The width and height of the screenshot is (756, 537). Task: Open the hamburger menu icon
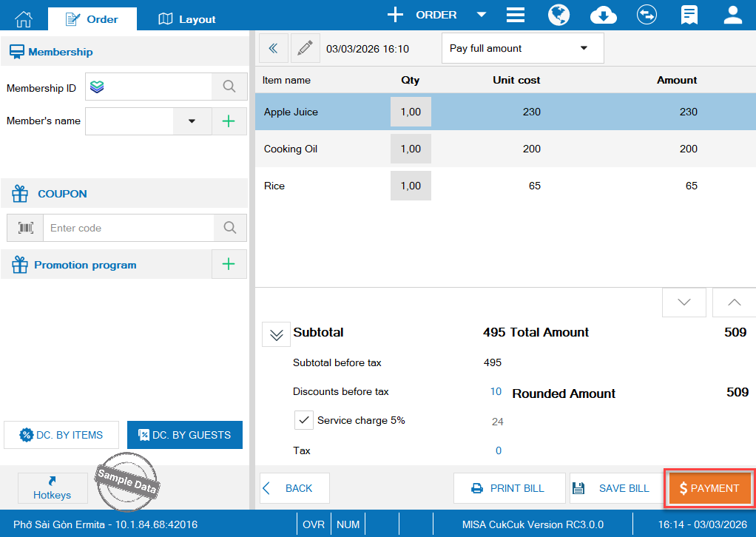[516, 15]
